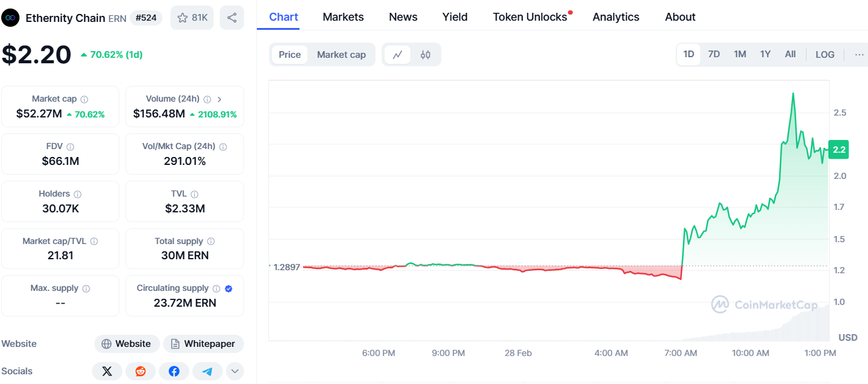Open the Telegram social link
This screenshot has height=384, width=868.
coord(208,371)
